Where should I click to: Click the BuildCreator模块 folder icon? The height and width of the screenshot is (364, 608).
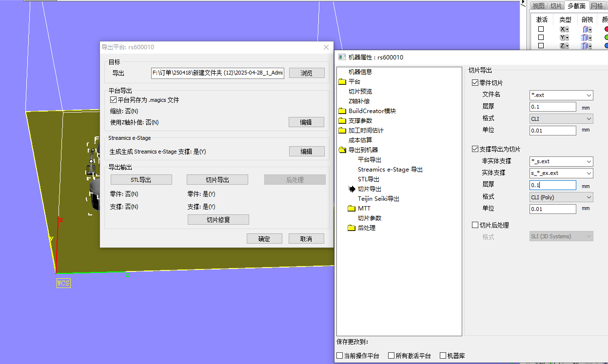342,111
